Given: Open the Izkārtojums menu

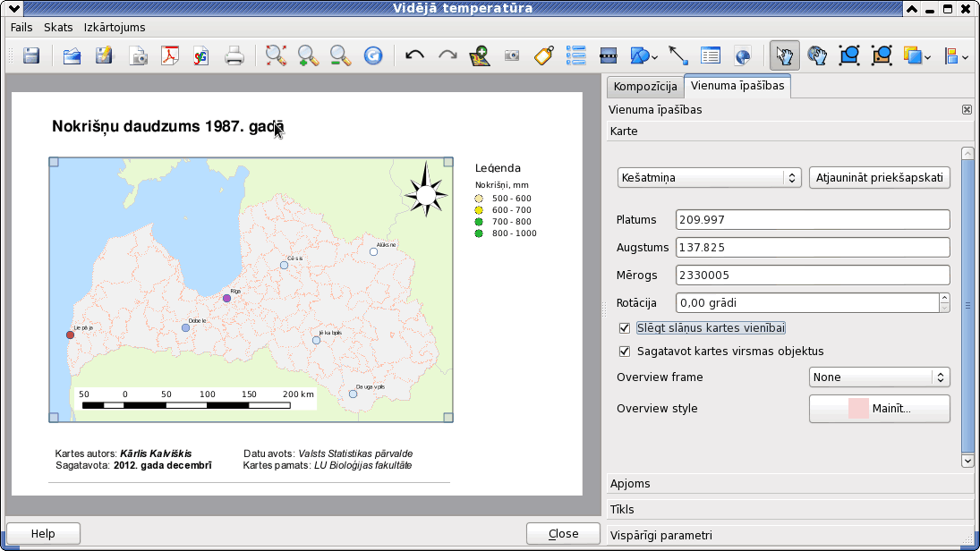Looking at the screenshot, I should click(115, 28).
